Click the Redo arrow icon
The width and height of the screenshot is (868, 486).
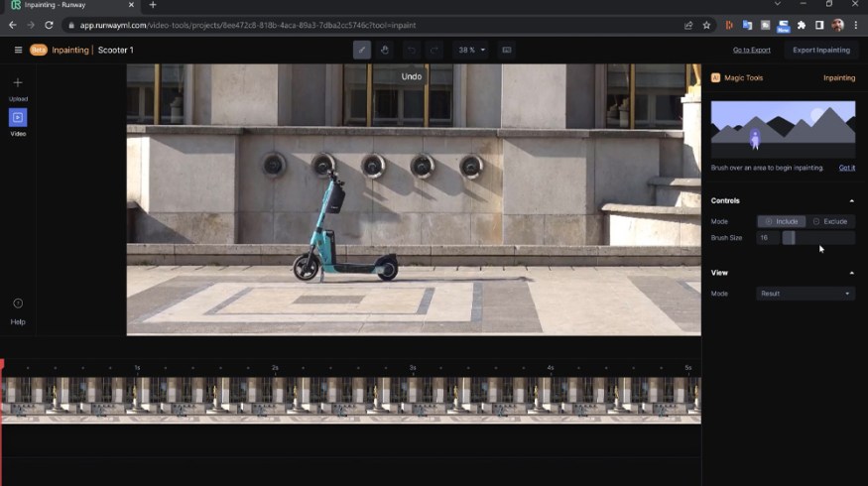coord(434,50)
